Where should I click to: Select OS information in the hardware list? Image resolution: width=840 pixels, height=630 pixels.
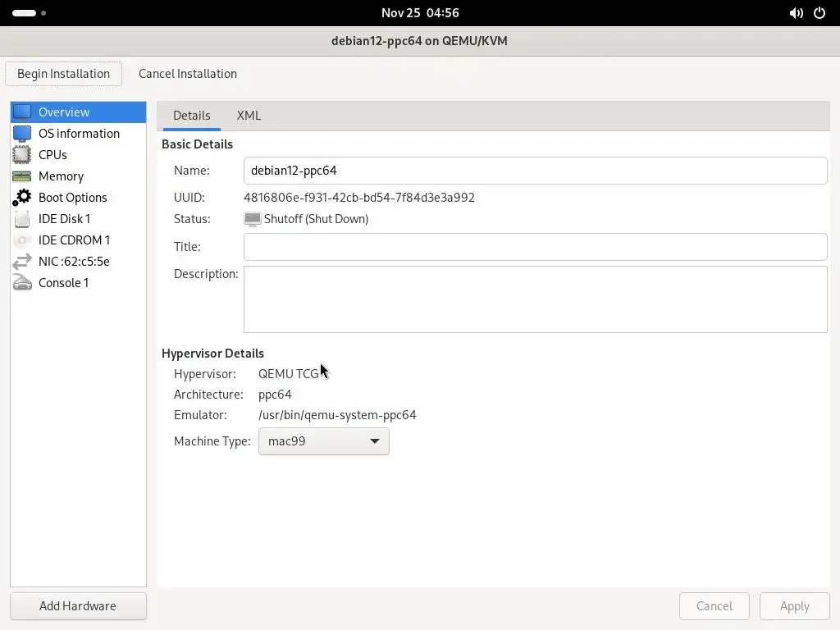pos(78,134)
